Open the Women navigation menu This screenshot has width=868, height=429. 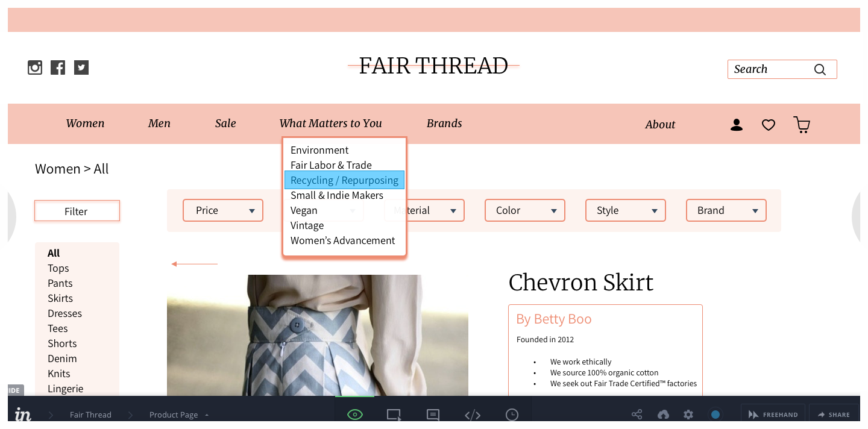85,124
